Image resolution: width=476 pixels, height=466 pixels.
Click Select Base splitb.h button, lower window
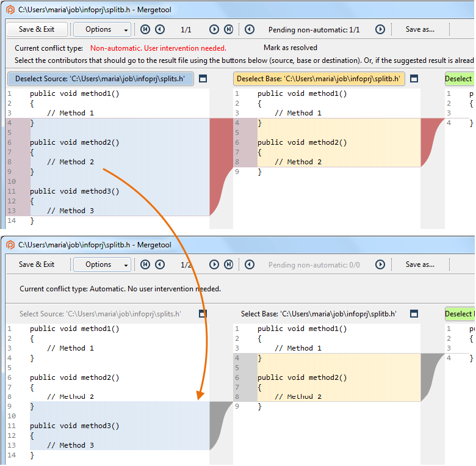tap(319, 314)
